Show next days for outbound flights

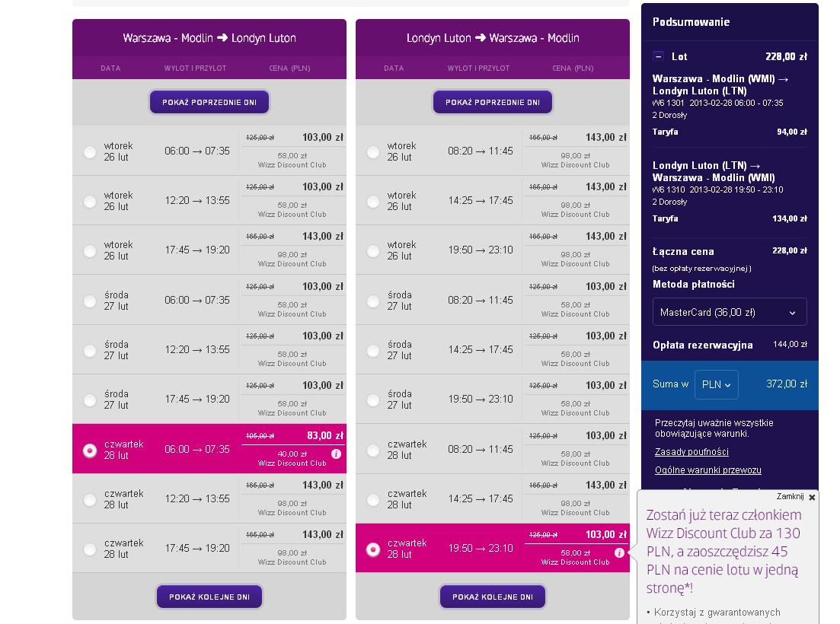click(x=209, y=597)
